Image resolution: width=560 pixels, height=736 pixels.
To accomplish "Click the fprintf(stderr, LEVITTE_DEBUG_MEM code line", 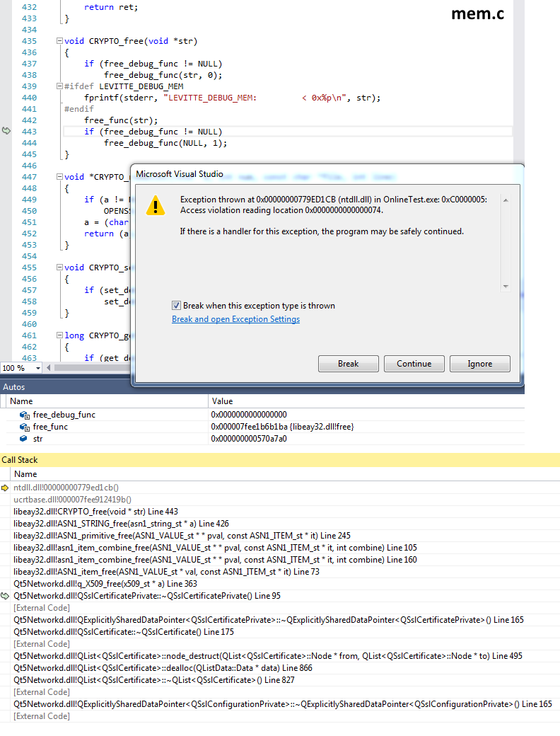I will [232, 98].
